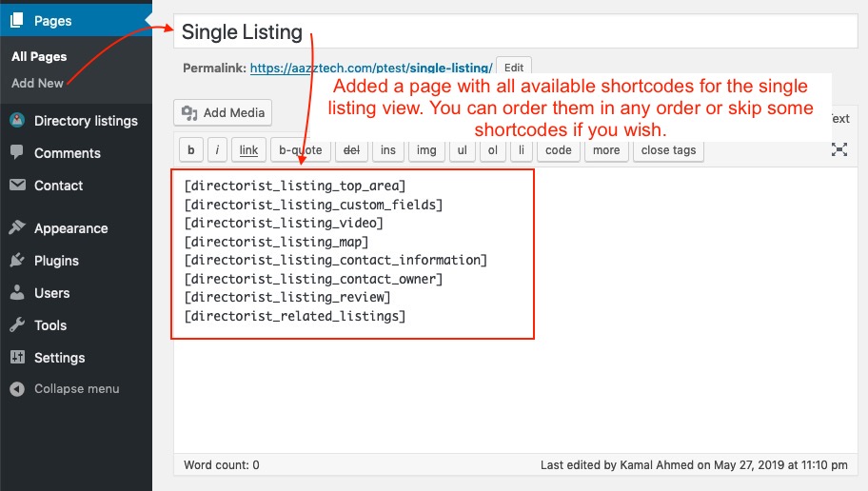Image resolution: width=868 pixels, height=491 pixels.
Task: Open Directory listings icon in sidebar
Action: (x=17, y=120)
